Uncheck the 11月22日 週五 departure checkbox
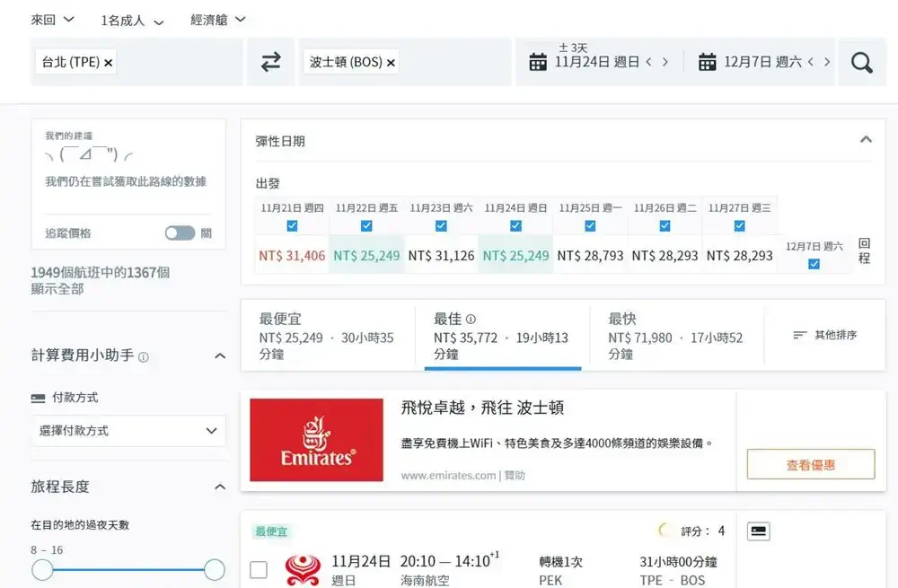 (366, 225)
